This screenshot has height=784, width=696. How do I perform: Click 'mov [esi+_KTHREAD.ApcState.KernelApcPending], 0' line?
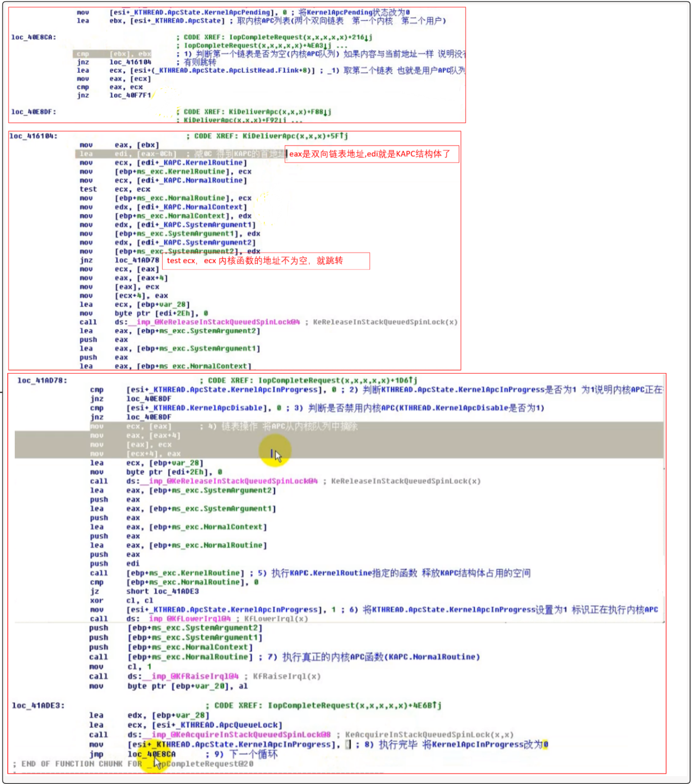182,12
